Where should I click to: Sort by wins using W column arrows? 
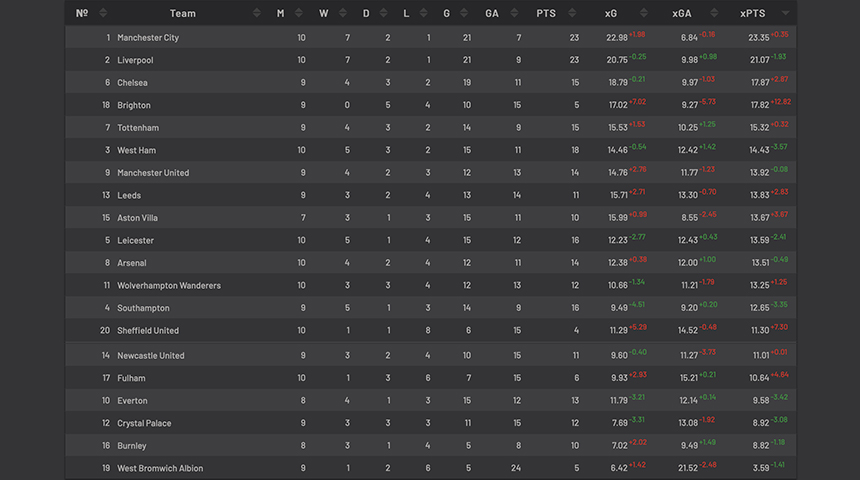343,13
